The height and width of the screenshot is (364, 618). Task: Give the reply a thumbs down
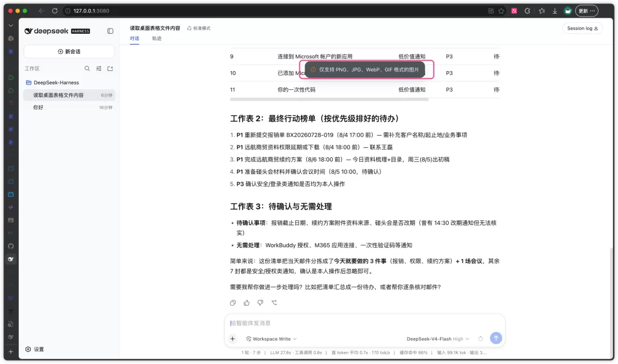[x=260, y=303]
